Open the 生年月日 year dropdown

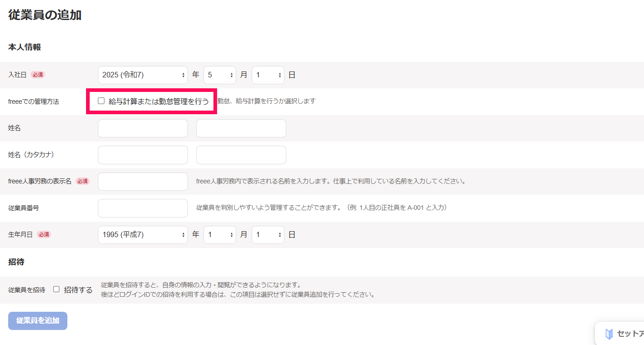(143, 235)
